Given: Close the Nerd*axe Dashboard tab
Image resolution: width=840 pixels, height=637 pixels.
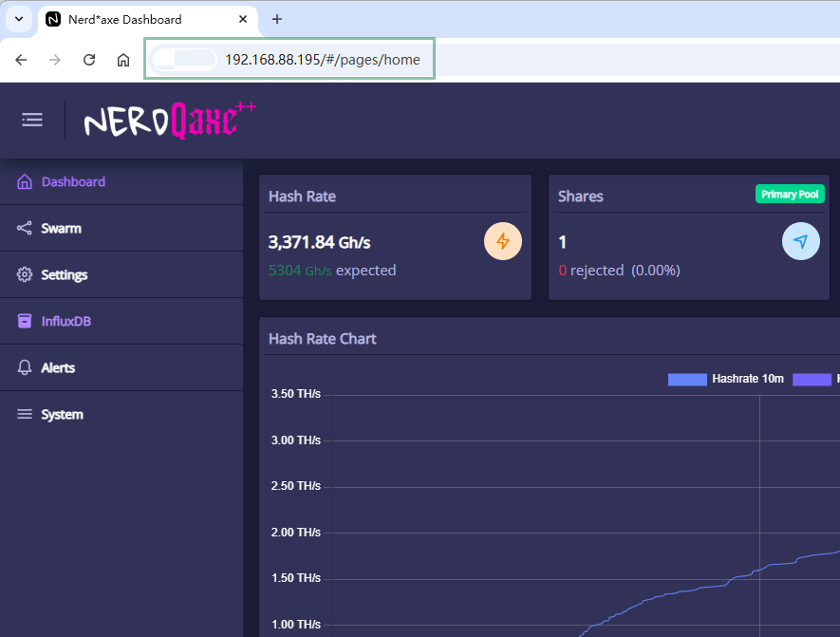Looking at the screenshot, I should click(243, 19).
